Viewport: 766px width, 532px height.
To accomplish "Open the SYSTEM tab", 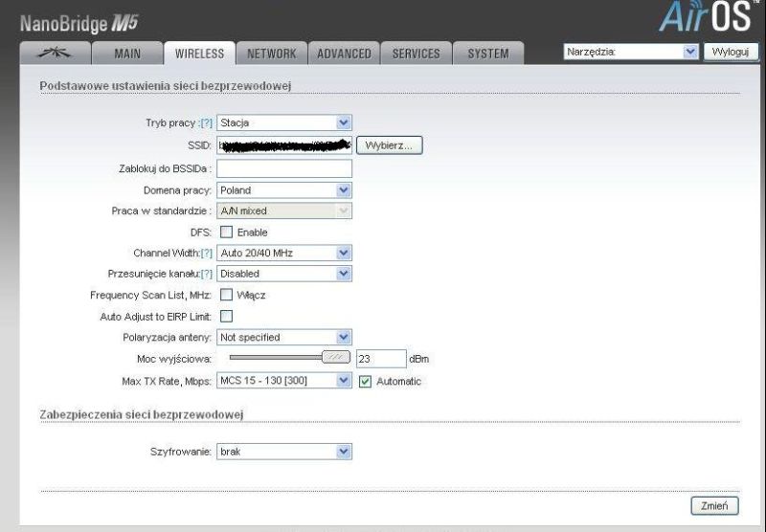I will [488, 54].
